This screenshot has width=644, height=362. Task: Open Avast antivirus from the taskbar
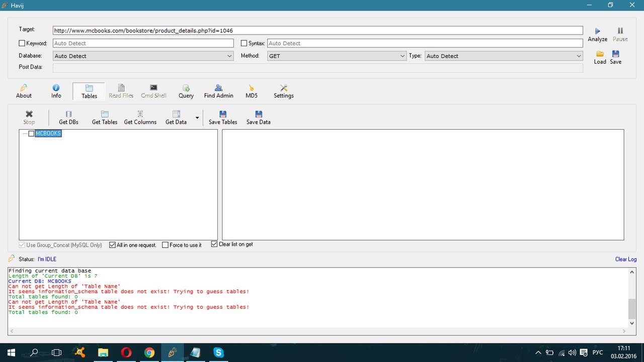point(79,352)
